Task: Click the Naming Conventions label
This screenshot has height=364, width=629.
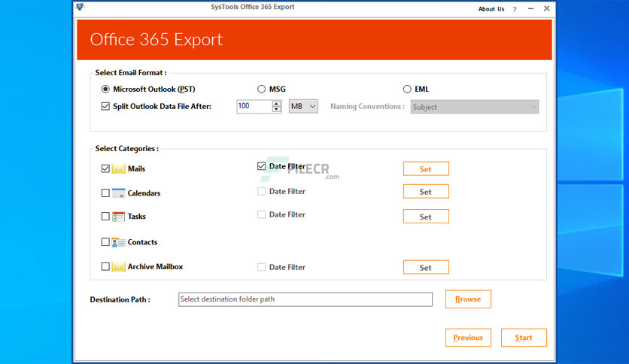Action: (367, 106)
